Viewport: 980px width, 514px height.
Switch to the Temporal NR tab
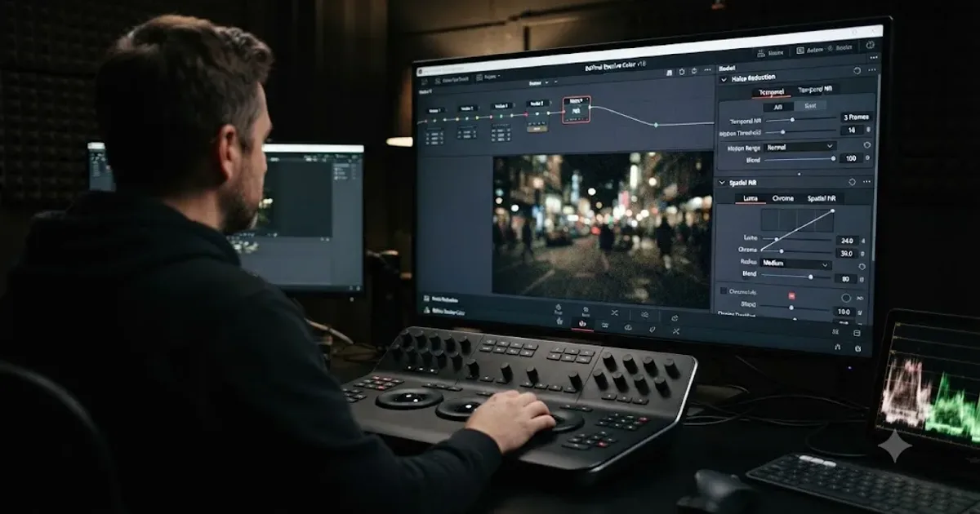coord(815,90)
